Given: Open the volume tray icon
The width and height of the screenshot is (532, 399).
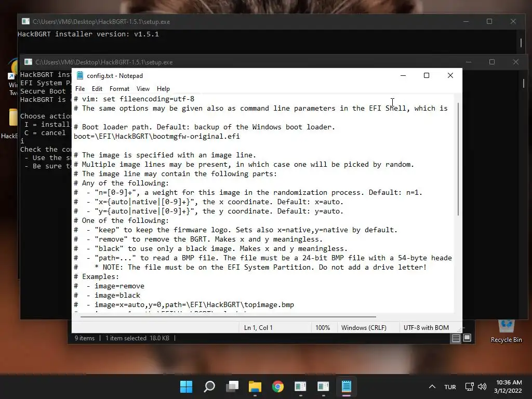Looking at the screenshot, I should [x=482, y=387].
